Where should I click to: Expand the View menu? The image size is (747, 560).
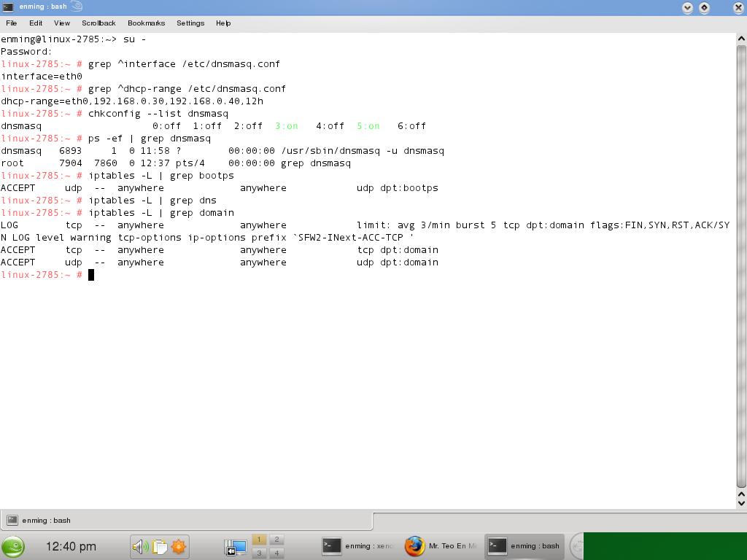click(x=62, y=23)
